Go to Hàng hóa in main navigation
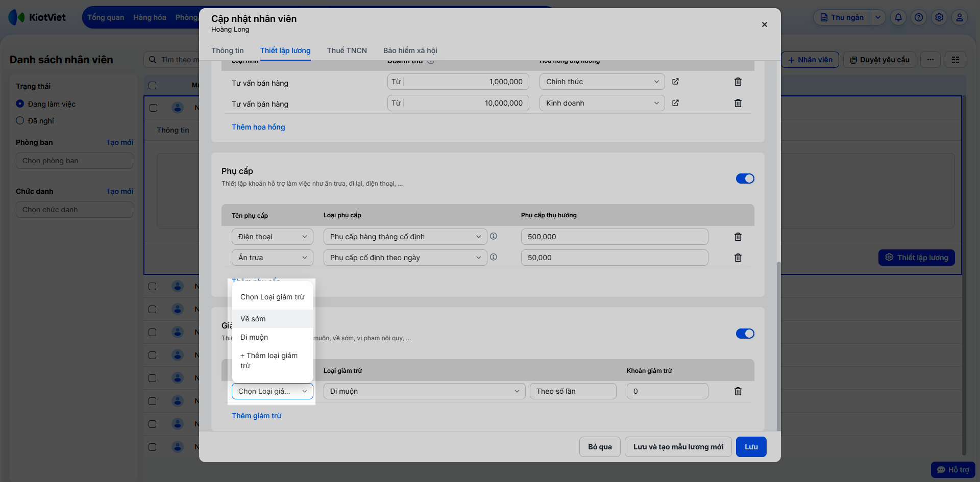The height and width of the screenshot is (482, 980). (x=150, y=17)
